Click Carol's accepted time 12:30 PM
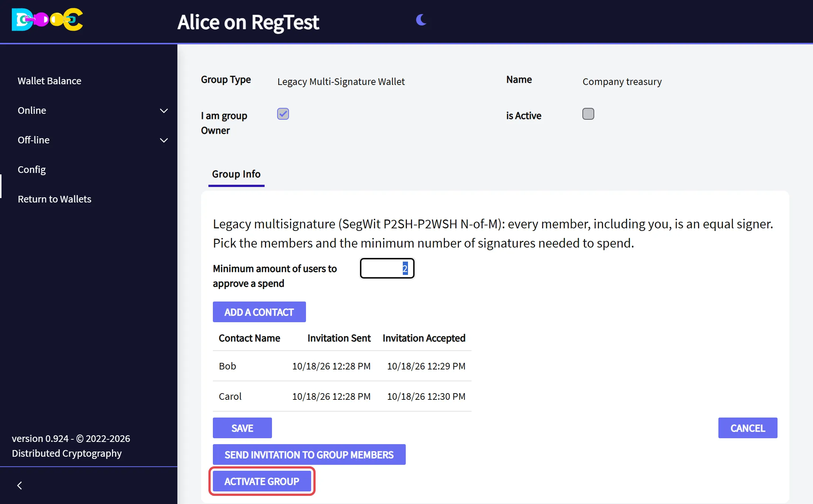Screen dimensions: 813x504 pos(426,396)
